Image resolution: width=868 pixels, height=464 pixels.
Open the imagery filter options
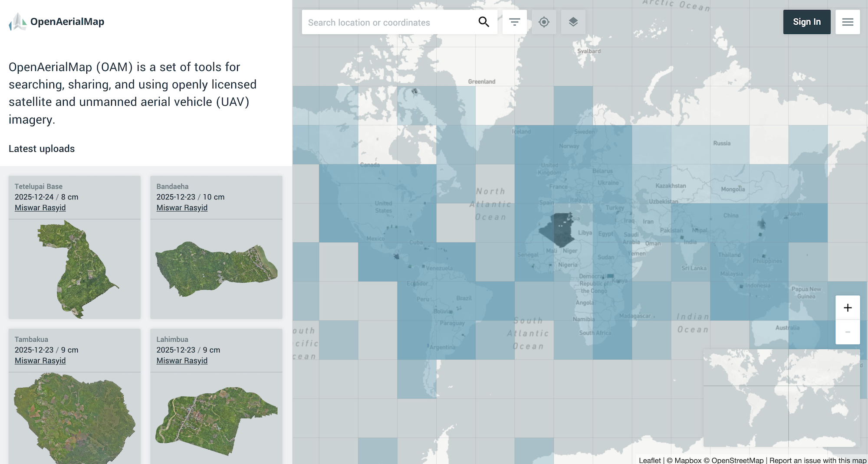[514, 22]
